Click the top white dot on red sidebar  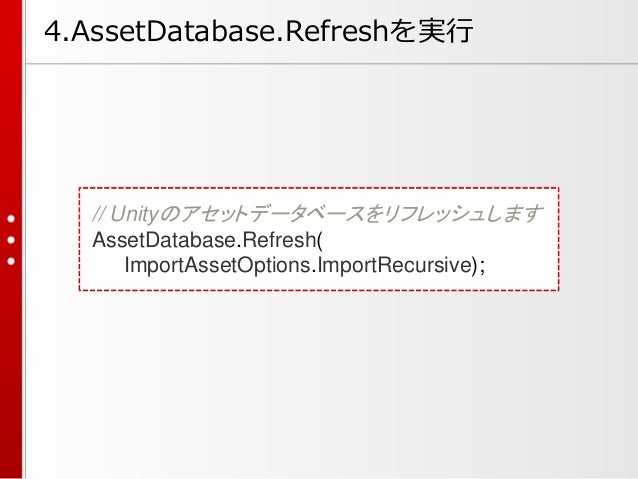point(11,219)
